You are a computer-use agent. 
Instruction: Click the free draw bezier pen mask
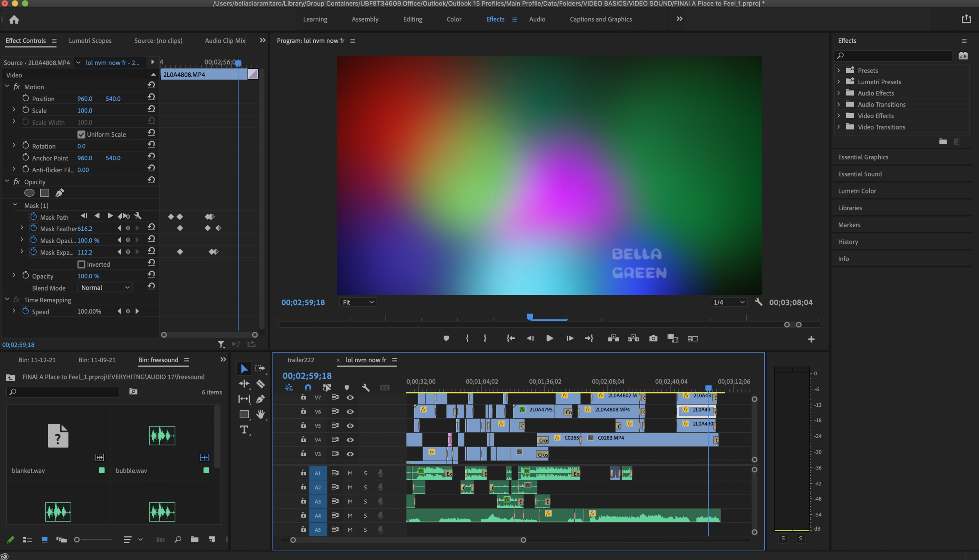(x=60, y=193)
